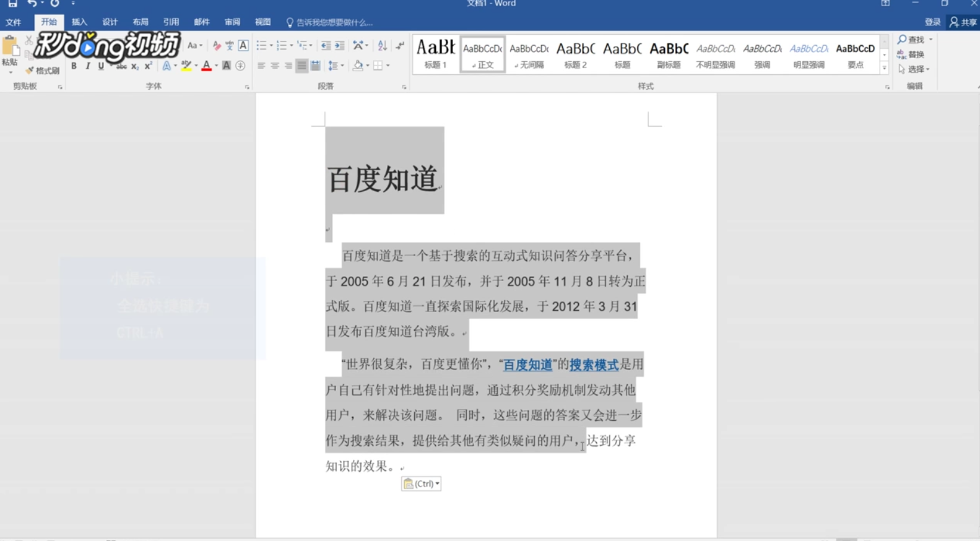Center paragraph text
The height and width of the screenshot is (541, 980).
(275, 66)
